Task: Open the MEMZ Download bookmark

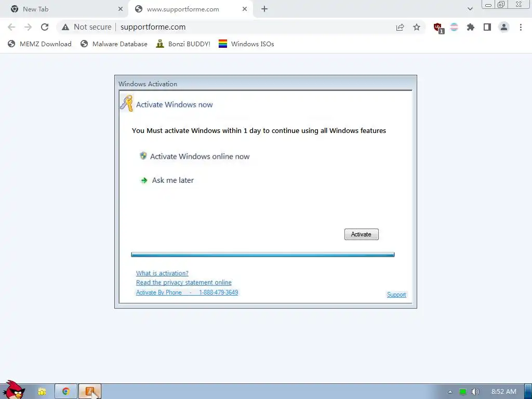Action: coord(40,44)
